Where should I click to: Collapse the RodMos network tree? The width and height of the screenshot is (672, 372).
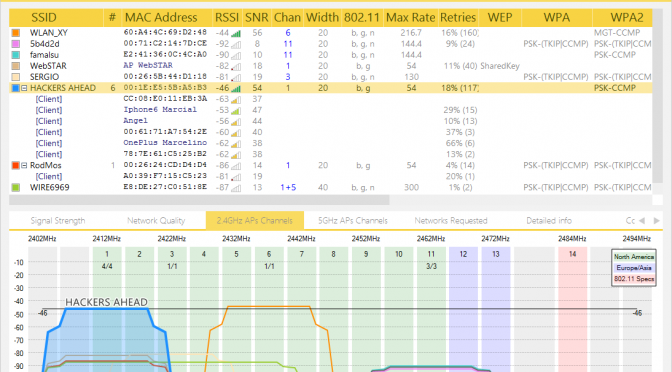pyautogui.click(x=24, y=165)
